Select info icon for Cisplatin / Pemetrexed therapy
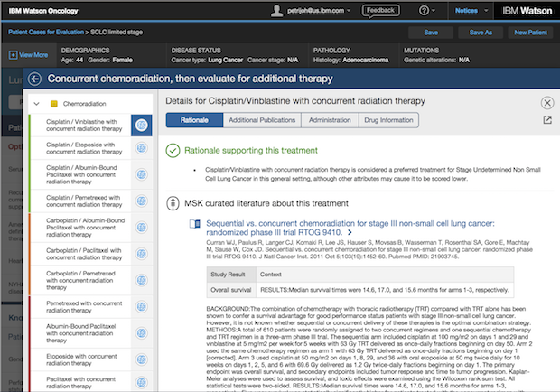 click(142, 201)
